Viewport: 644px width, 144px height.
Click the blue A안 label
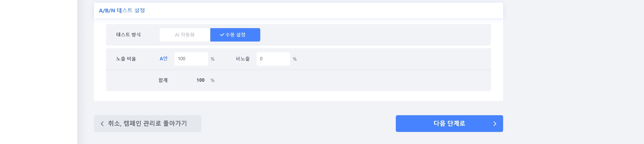[x=163, y=59]
